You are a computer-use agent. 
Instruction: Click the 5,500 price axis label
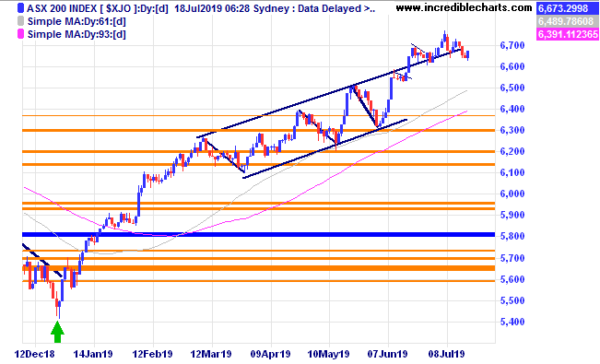(512, 300)
